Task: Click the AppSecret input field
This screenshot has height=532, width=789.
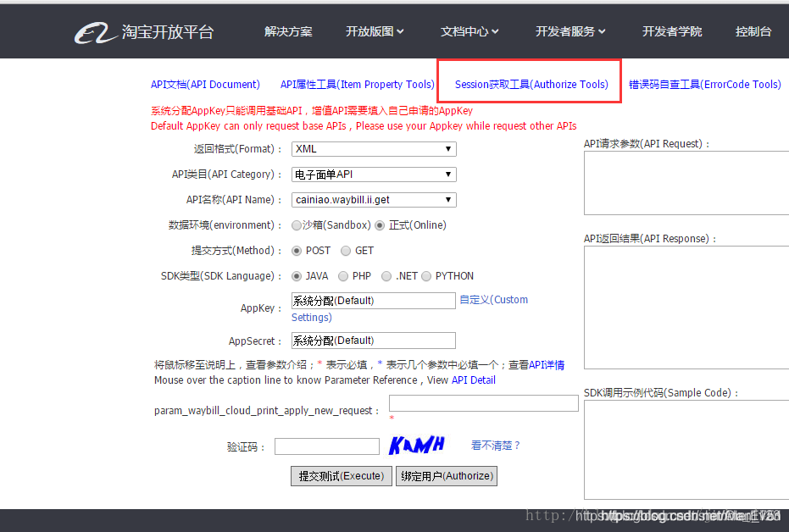Action: [373, 341]
